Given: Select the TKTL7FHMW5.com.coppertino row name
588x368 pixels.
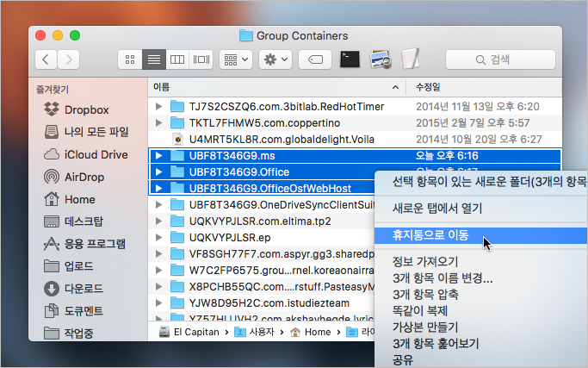Looking at the screenshot, I should tap(264, 122).
